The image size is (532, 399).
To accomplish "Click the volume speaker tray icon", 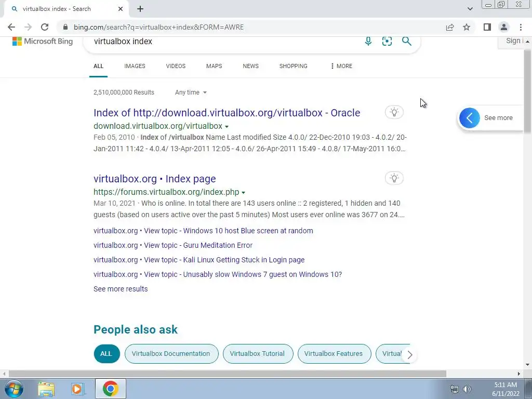I will tap(467, 389).
